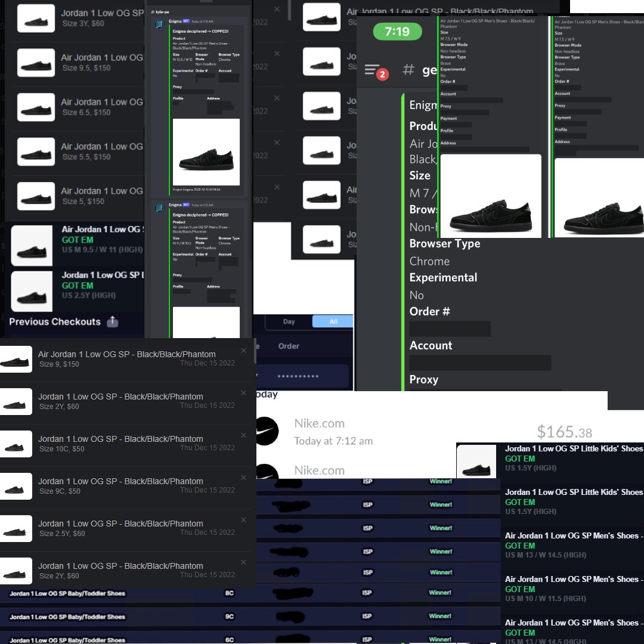The image size is (644, 644).
Task: Click size cell "9C" in Baby/Toddler Shoes row
Action: click(x=230, y=617)
